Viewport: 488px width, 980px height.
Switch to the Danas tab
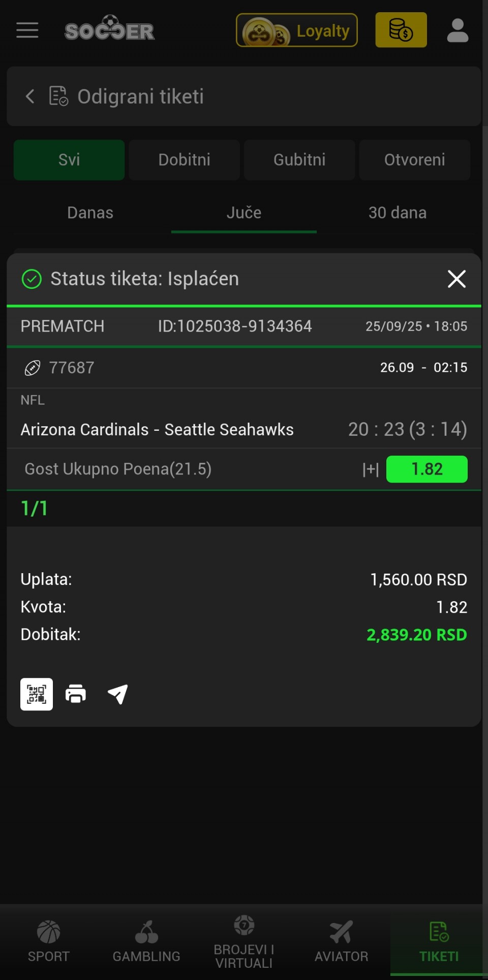(x=90, y=213)
